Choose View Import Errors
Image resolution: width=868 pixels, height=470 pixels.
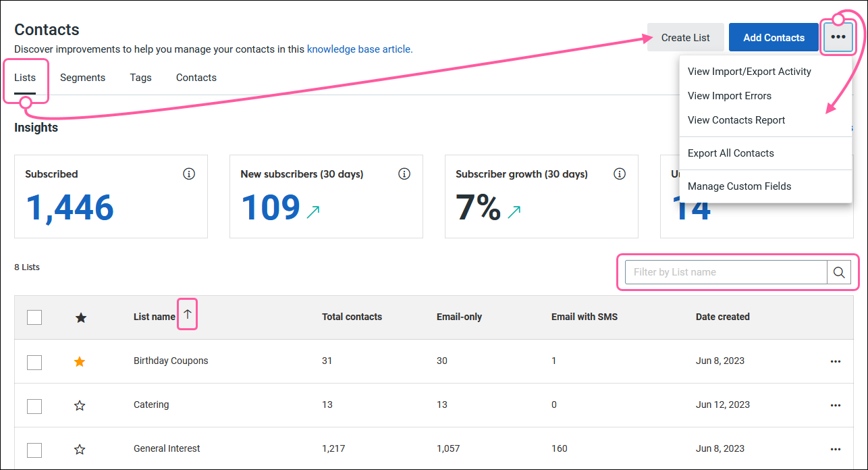pos(765,96)
